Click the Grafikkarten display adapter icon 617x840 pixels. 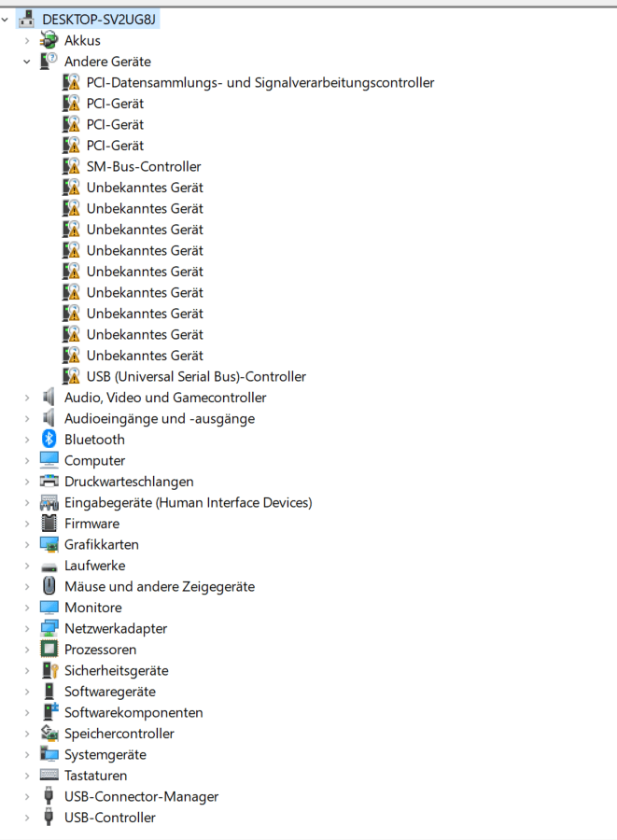tap(49, 544)
